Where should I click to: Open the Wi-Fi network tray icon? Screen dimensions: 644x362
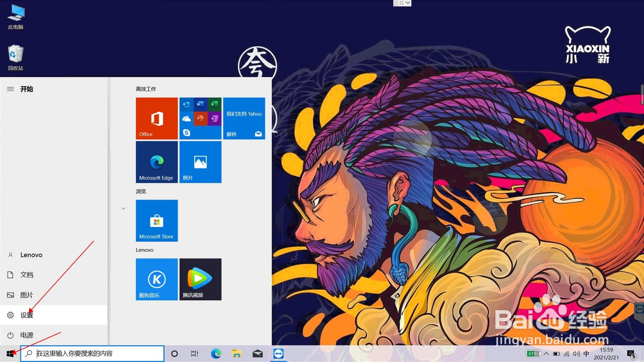coord(567,354)
